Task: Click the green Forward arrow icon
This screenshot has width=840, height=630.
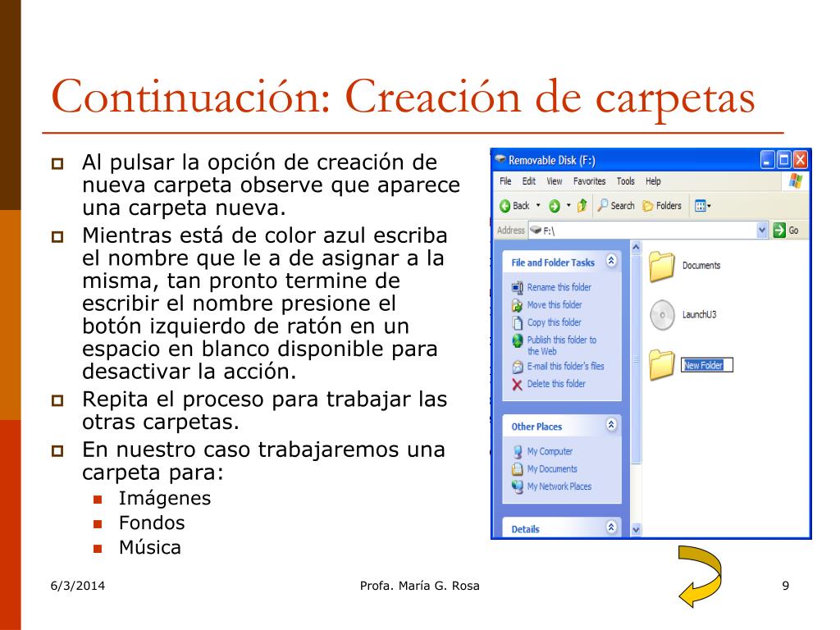Action: 555,206
